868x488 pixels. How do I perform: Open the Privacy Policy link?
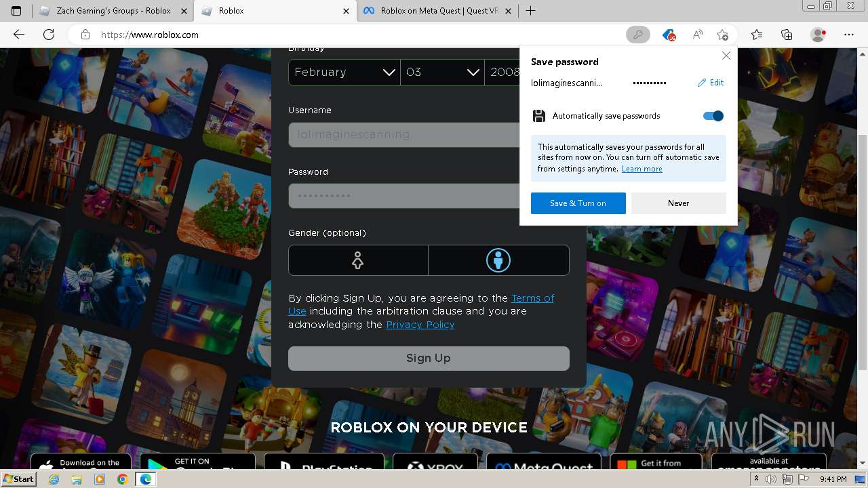[420, 325]
